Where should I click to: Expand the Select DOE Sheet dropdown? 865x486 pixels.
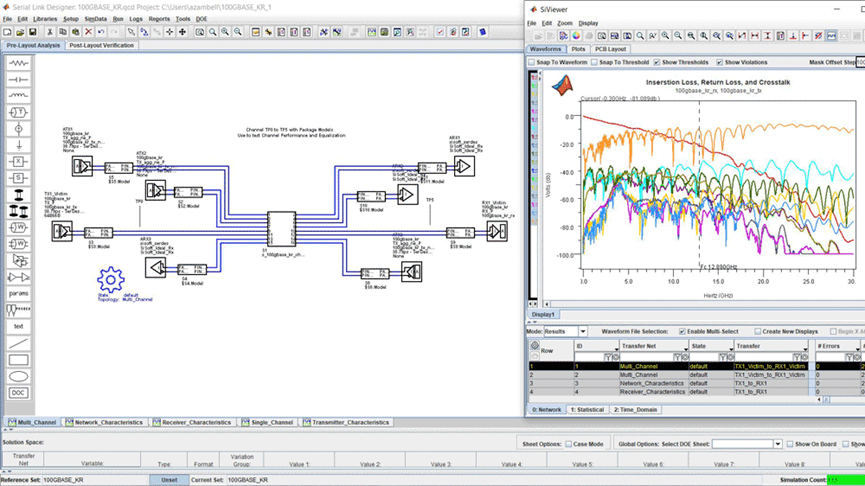click(747, 444)
